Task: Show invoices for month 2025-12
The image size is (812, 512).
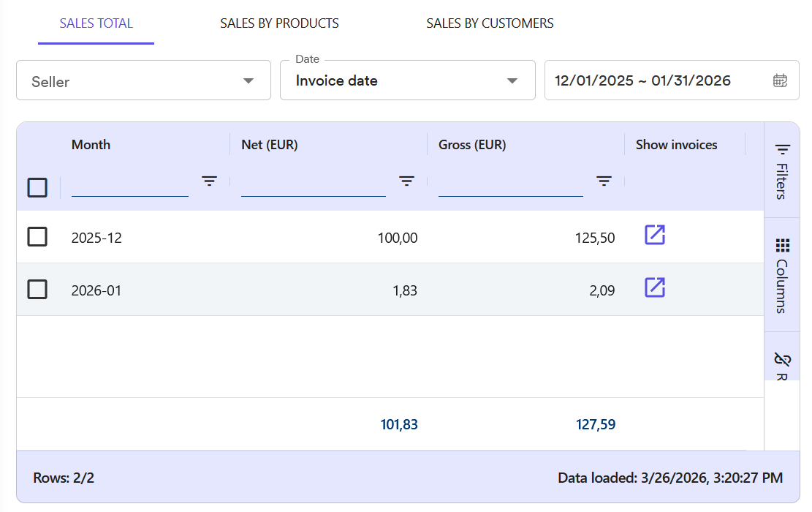Action: pos(654,236)
